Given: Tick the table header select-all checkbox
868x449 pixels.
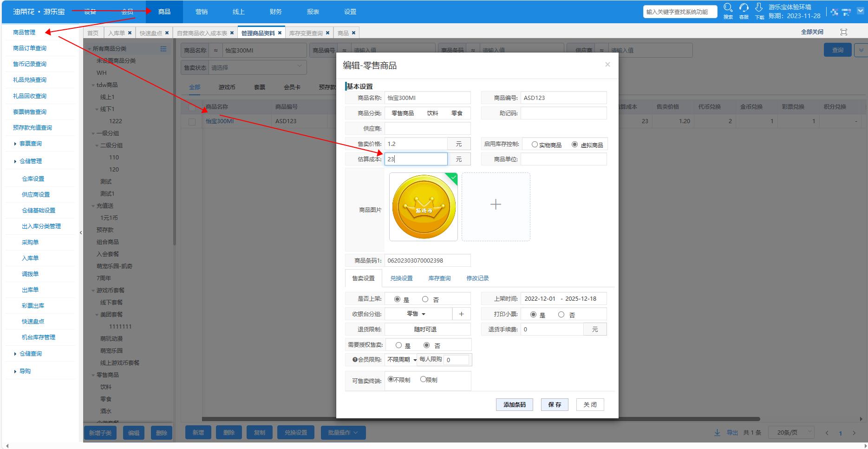Looking at the screenshot, I should [192, 107].
